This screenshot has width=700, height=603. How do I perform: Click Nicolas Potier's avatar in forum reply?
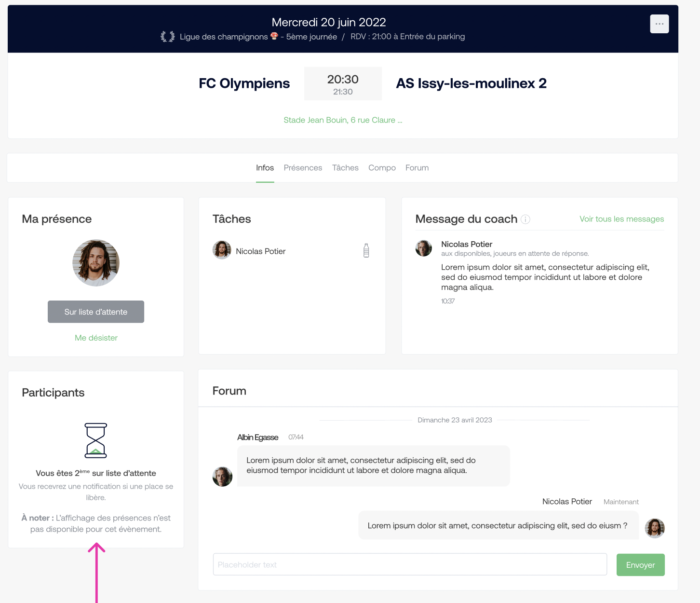click(x=655, y=528)
